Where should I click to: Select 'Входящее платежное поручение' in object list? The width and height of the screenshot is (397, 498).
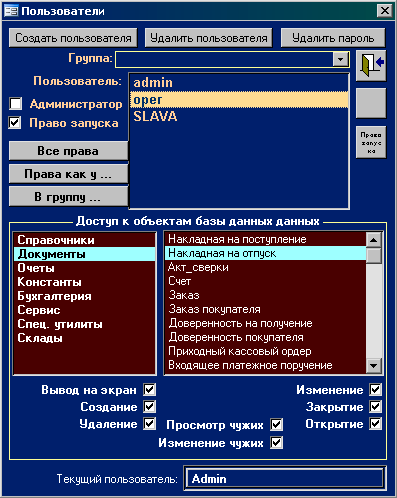265,365
